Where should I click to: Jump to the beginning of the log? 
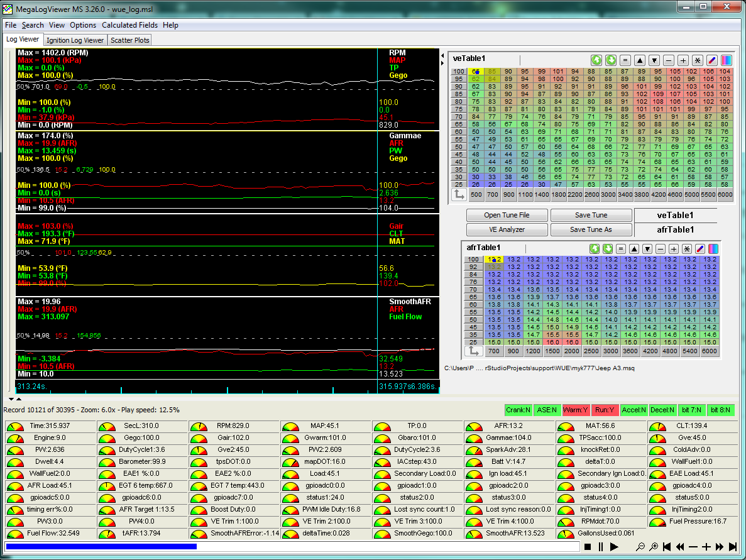tap(667, 547)
